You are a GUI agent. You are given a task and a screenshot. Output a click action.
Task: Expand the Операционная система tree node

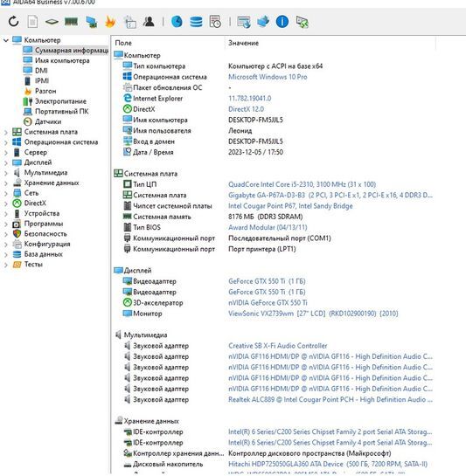point(6,142)
